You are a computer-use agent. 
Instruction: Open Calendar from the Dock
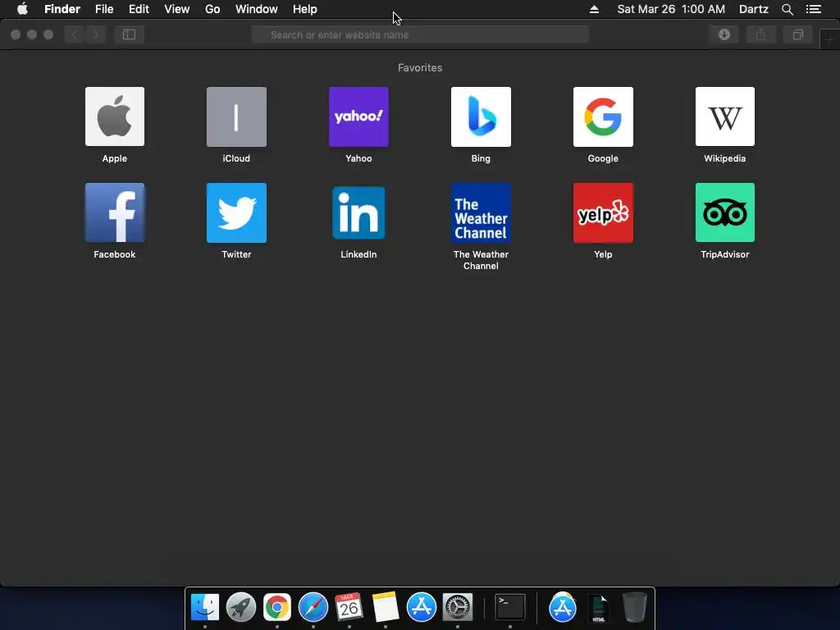pyautogui.click(x=349, y=608)
